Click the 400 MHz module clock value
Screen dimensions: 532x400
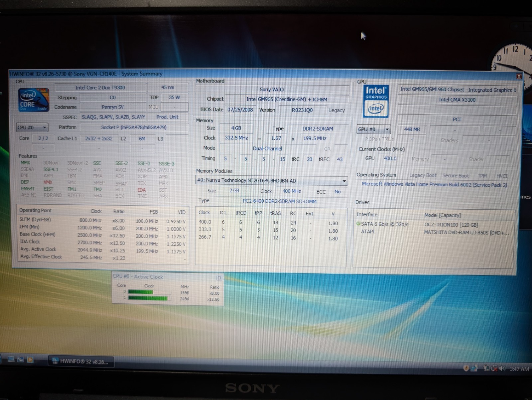pyautogui.click(x=292, y=191)
